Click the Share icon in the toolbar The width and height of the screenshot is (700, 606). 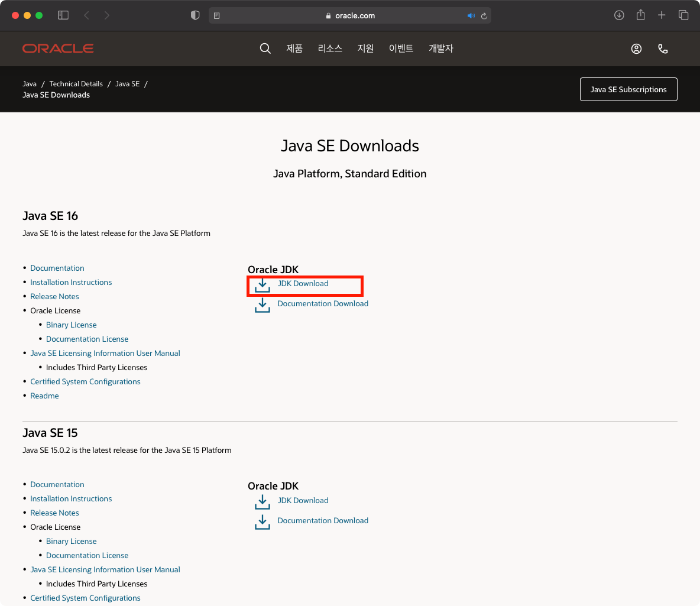640,15
